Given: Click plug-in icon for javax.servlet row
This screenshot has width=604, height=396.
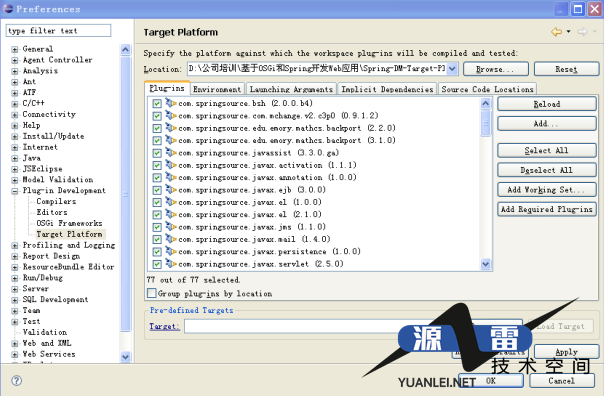Looking at the screenshot, I should point(171,263).
